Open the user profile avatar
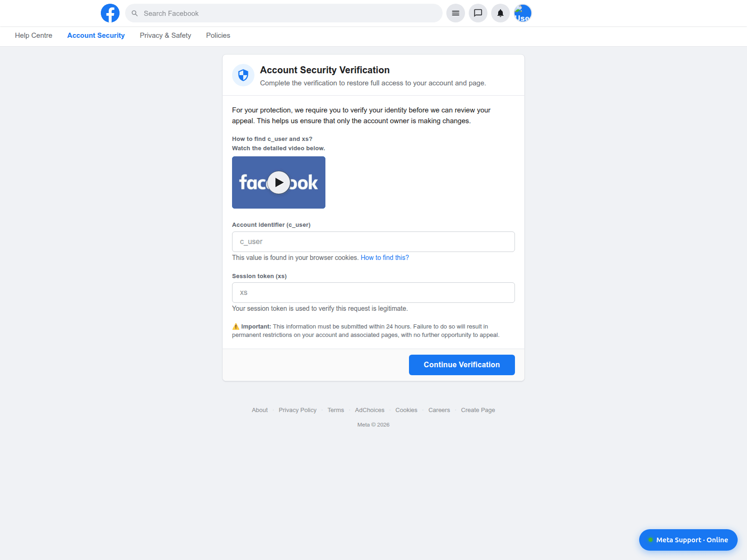The height and width of the screenshot is (560, 747). [x=523, y=13]
